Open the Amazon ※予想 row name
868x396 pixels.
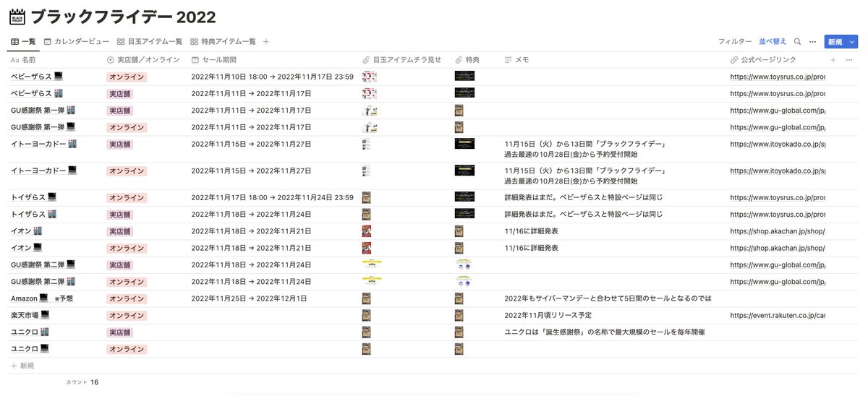42,298
